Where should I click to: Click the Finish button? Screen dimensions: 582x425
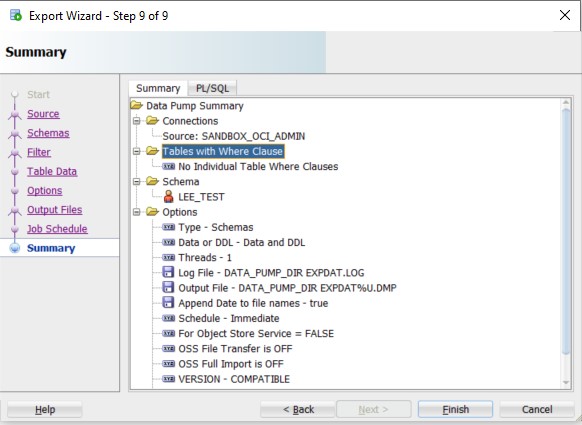(455, 409)
